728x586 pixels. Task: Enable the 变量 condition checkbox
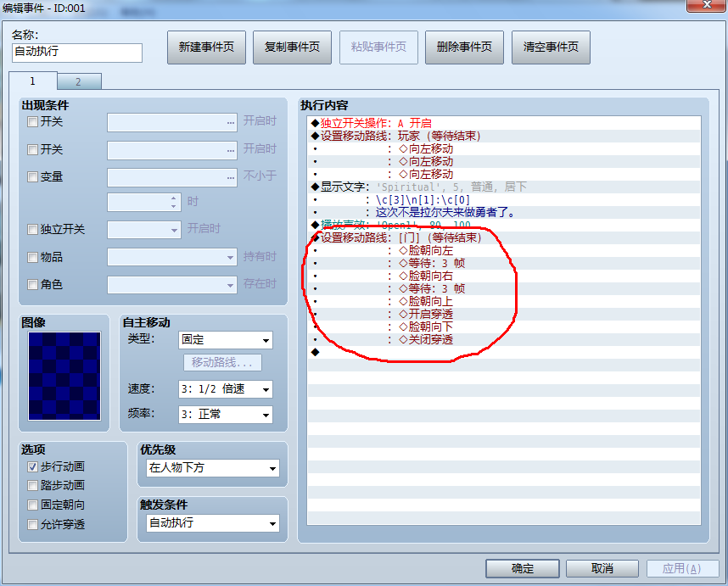point(32,176)
